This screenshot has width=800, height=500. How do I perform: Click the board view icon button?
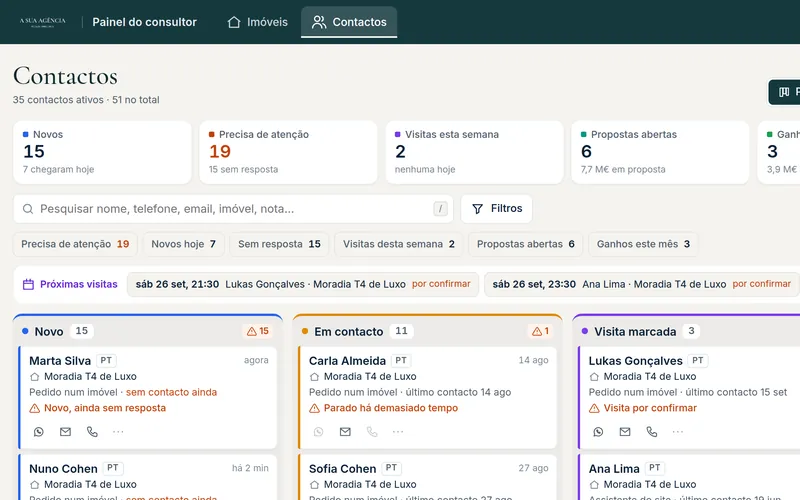coord(784,92)
